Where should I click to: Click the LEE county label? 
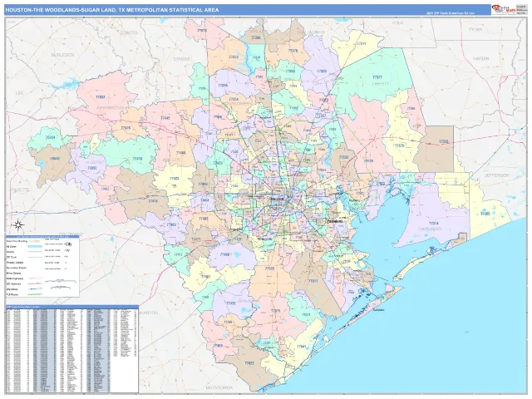pyautogui.click(x=19, y=93)
